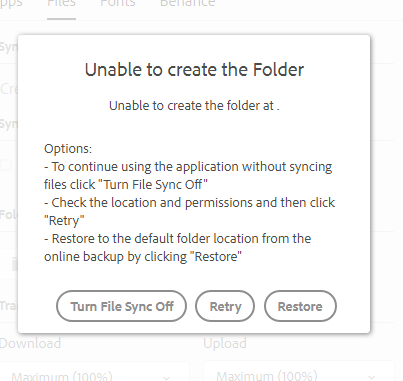Image resolution: width=403 pixels, height=381 pixels.
Task: Click Retry to attempt folder creation again
Action: click(225, 306)
